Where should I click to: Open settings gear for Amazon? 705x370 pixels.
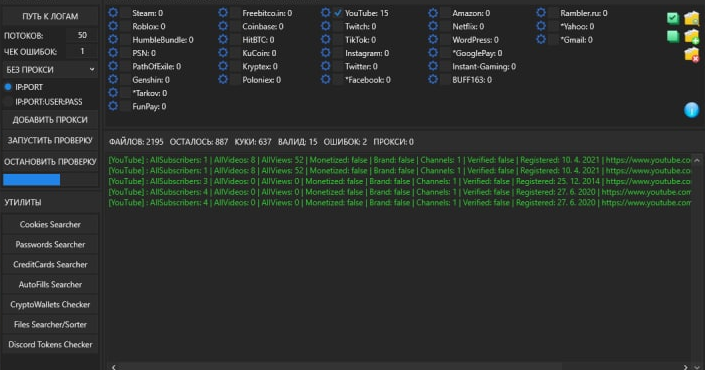click(x=433, y=13)
